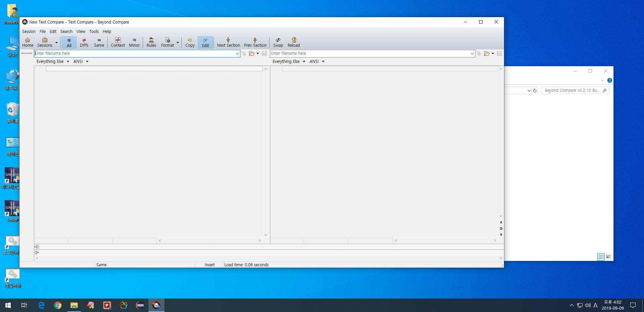The height and width of the screenshot is (312, 644).
Task: Open left ANSI encoding dropdown
Action: tap(81, 62)
